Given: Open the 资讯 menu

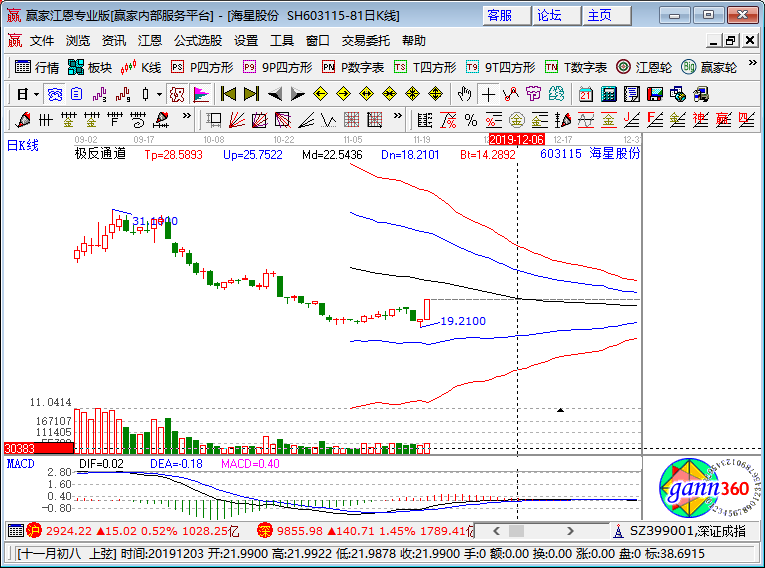Looking at the screenshot, I should coord(114,41).
